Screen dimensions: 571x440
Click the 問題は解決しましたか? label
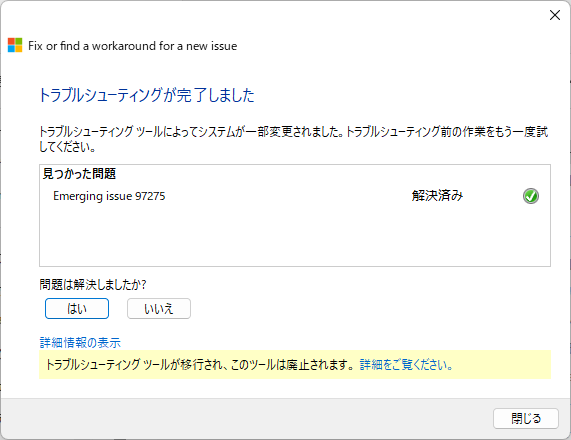tap(93, 284)
